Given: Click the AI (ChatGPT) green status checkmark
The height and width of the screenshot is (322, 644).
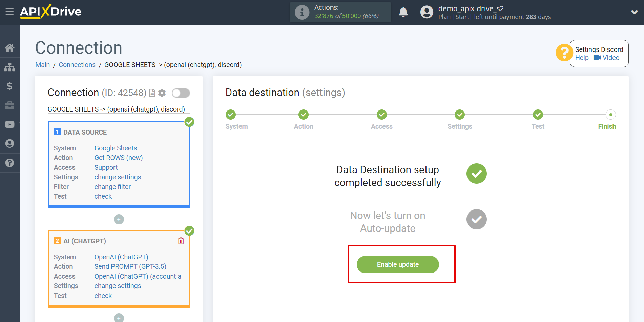Looking at the screenshot, I should click(189, 231).
